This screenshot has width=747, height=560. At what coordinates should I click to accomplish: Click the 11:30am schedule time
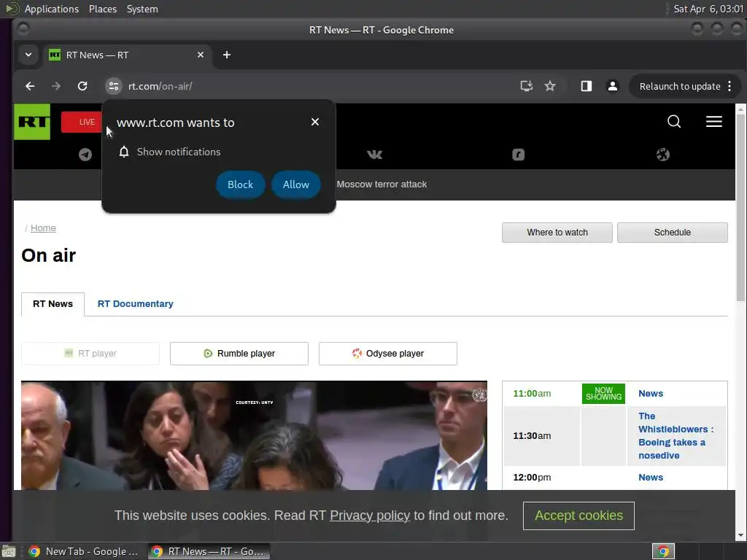click(x=532, y=436)
